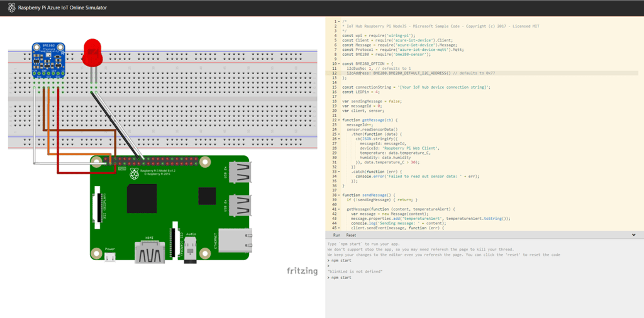Viewport: 644px width, 318px height.
Task: Click the 'var message = new Message(content)' line
Action: tap(389, 214)
